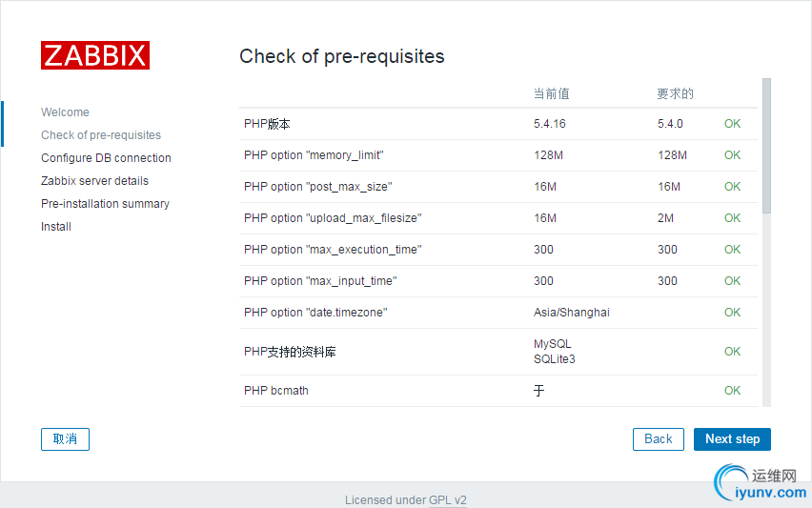The height and width of the screenshot is (508, 812).
Task: Go to Zabbix server details step
Action: (94, 181)
